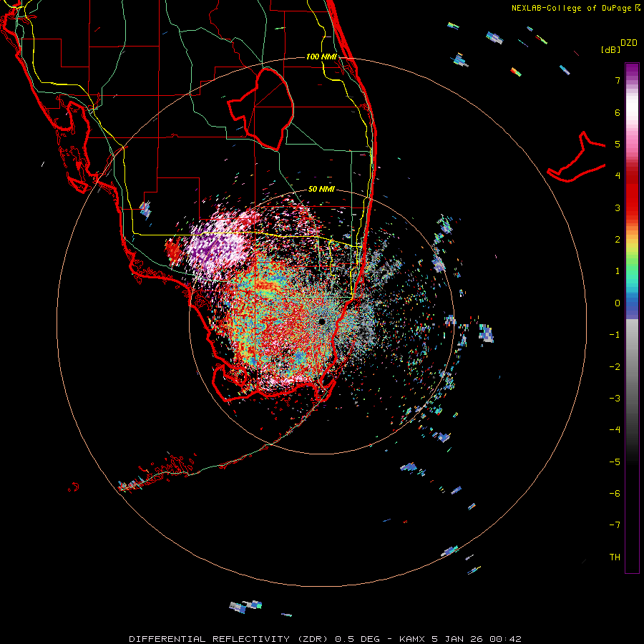Screen dimensions: 644x644
Task: Click the color scale value -3
Action: (x=615, y=399)
